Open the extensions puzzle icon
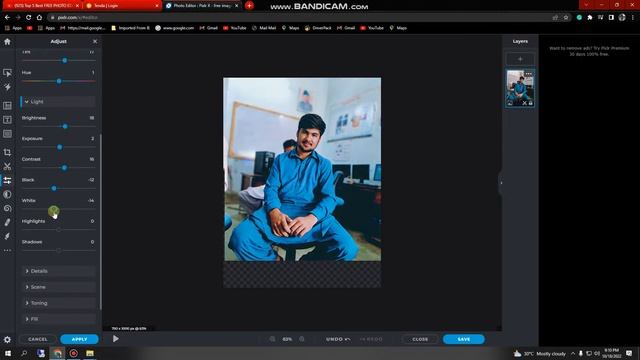This screenshot has height=360, width=640. (590, 18)
